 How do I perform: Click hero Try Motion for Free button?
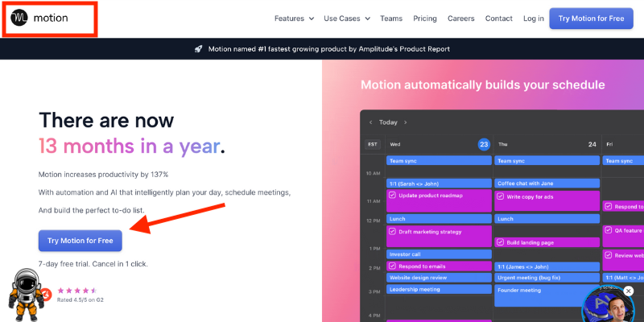tap(80, 241)
